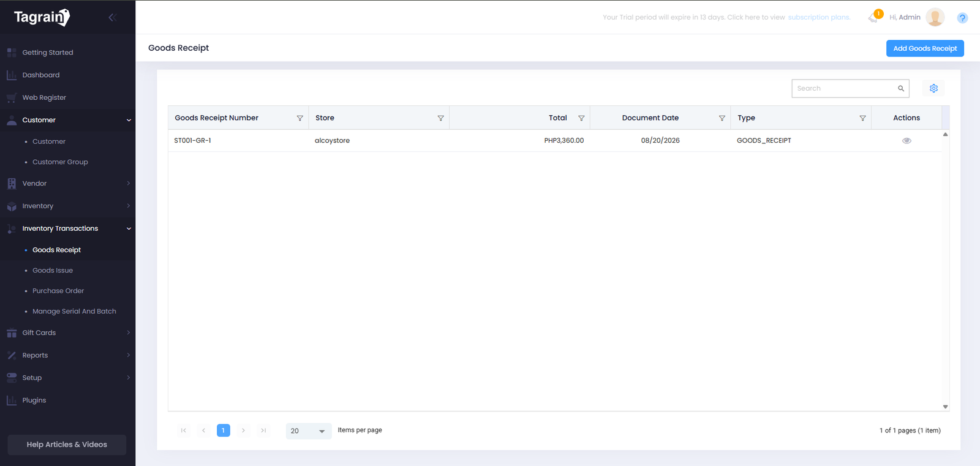Open the Dashboard page
The width and height of the screenshot is (980, 466).
click(67, 75)
